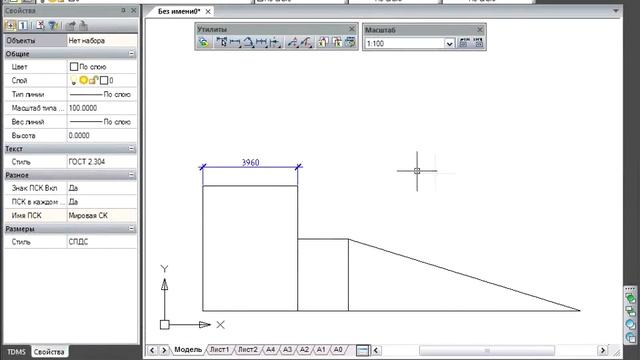Click the eighth Утилиты curved leader icon

click(x=306, y=42)
